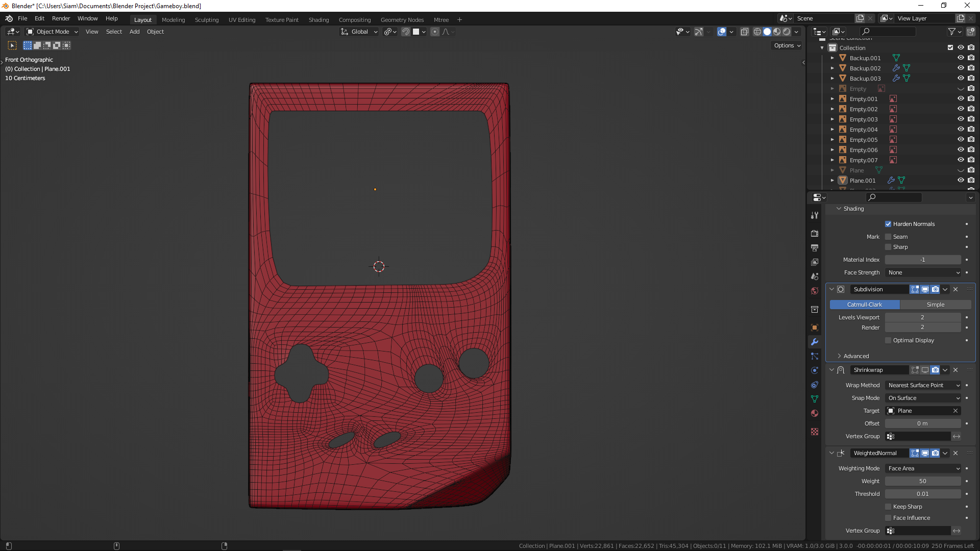Select the Catmull-Clark subdivision button
Image resolution: width=980 pixels, height=551 pixels.
click(x=865, y=305)
